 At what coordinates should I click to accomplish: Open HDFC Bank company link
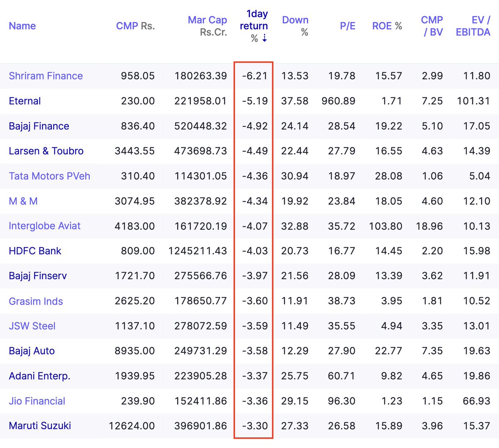35,251
